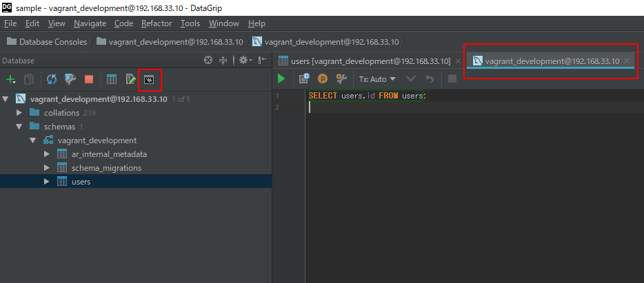Click the green New (plus) button
This screenshot has width=644, height=283.
[x=11, y=79]
